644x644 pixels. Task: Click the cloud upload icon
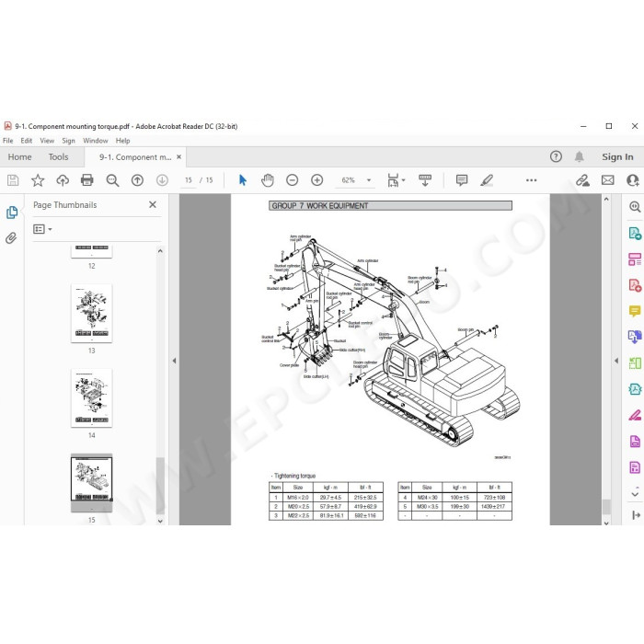pyautogui.click(x=63, y=180)
